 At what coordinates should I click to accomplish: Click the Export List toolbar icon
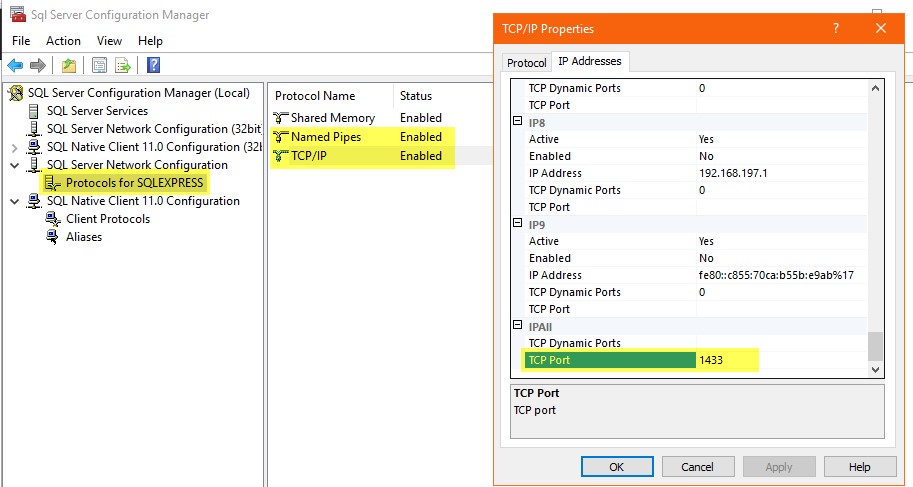(123, 65)
